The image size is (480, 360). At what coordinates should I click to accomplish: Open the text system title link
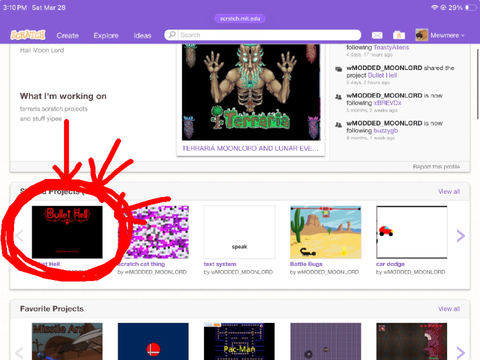tap(220, 264)
